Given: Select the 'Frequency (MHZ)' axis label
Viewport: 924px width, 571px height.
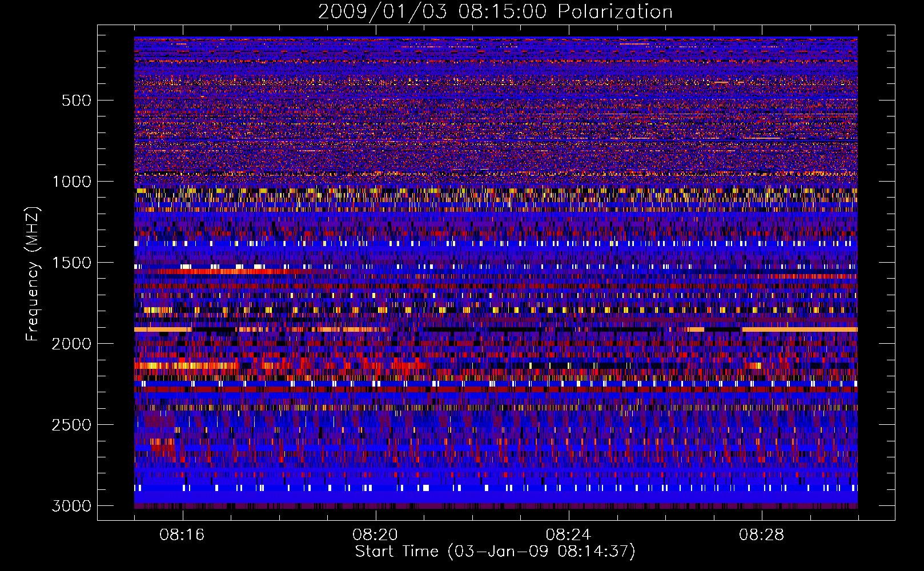Looking at the screenshot, I should 33,274.
